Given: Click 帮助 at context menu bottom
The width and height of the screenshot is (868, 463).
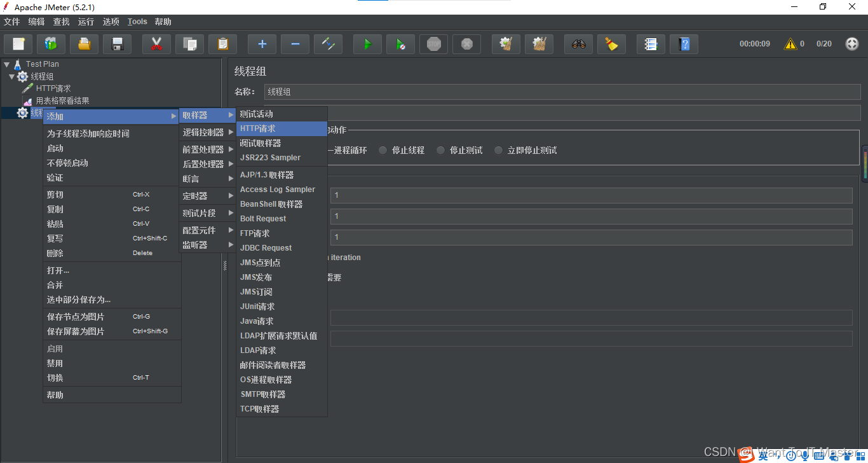Looking at the screenshot, I should click(x=112, y=395).
